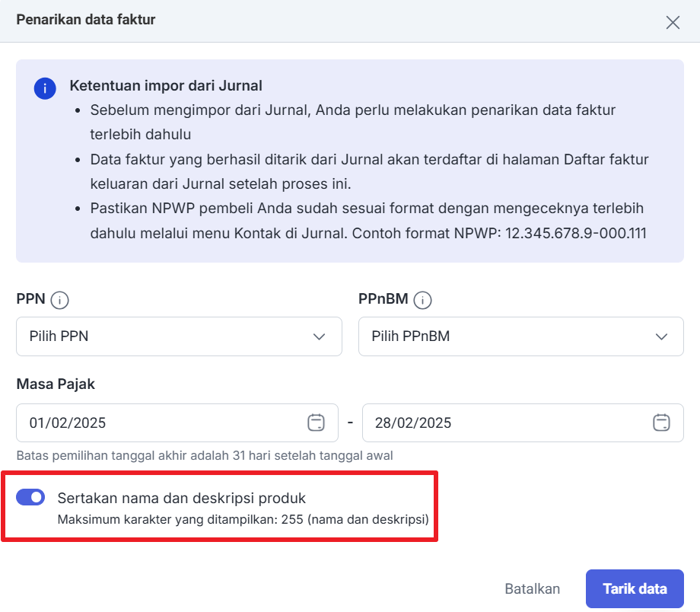Screen dimensions: 700x612
Task: Focus the Masa Pajak end date field
Action: point(523,423)
